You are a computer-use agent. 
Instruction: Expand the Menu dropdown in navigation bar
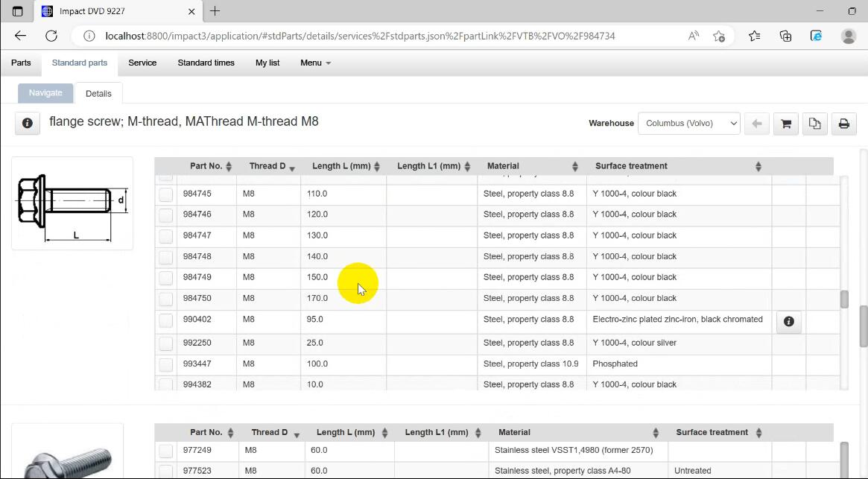click(315, 63)
